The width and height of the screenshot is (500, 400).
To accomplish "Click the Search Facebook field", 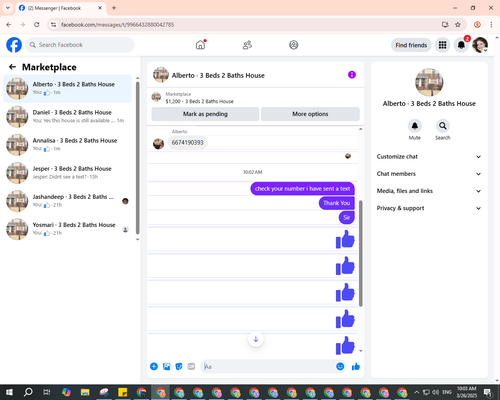I will [80, 45].
